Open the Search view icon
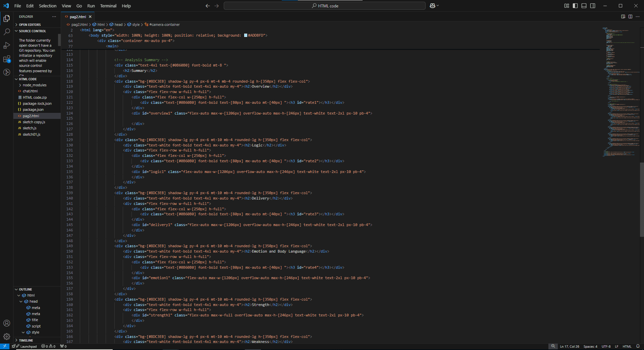 click(x=6, y=32)
